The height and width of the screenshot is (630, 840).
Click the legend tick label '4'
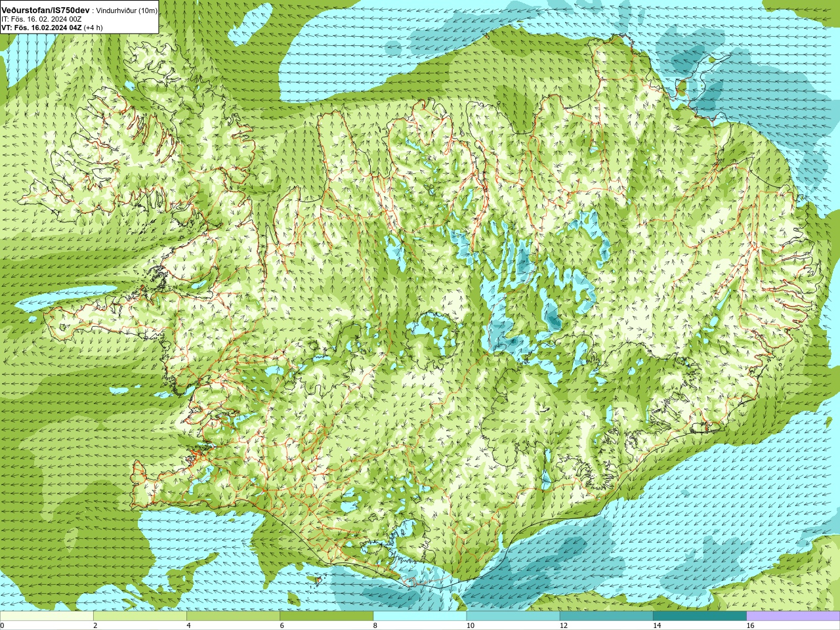(188, 625)
